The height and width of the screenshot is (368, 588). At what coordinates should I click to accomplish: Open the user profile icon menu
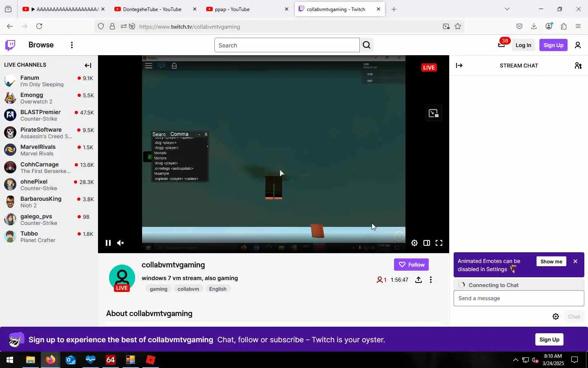click(578, 45)
